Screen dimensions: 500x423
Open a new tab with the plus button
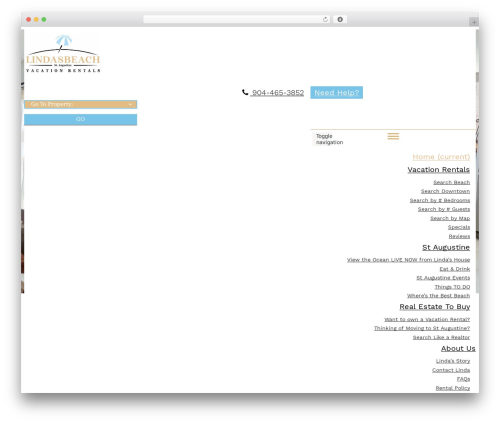[x=474, y=22]
